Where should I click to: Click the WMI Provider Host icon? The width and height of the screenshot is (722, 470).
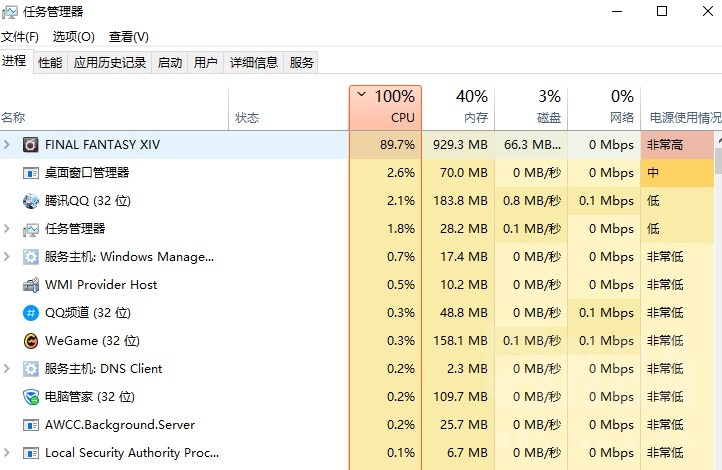pyautogui.click(x=31, y=285)
